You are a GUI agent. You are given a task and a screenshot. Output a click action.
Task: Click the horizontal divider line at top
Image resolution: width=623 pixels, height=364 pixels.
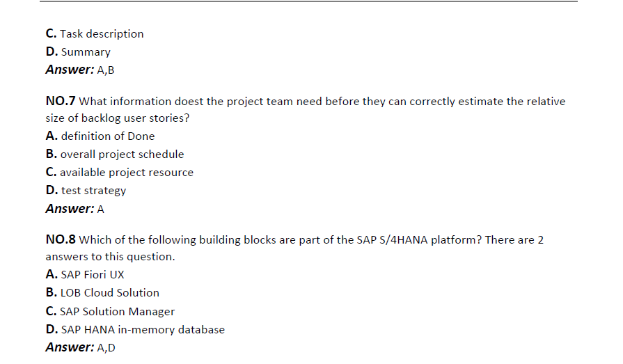308,1
